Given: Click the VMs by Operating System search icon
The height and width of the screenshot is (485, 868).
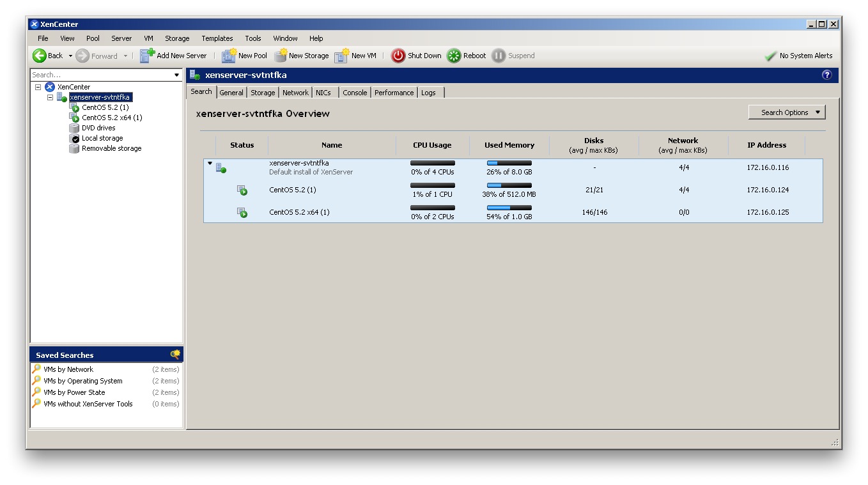Looking at the screenshot, I should click(36, 380).
